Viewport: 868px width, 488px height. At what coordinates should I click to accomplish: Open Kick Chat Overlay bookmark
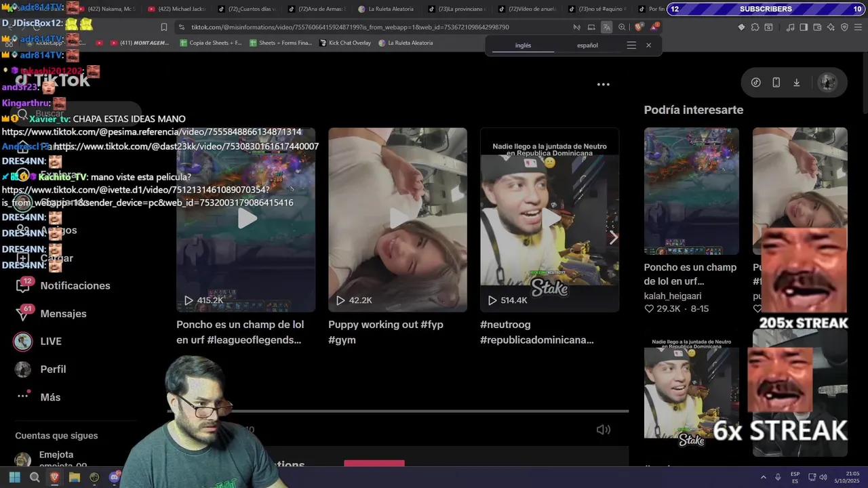[344, 43]
